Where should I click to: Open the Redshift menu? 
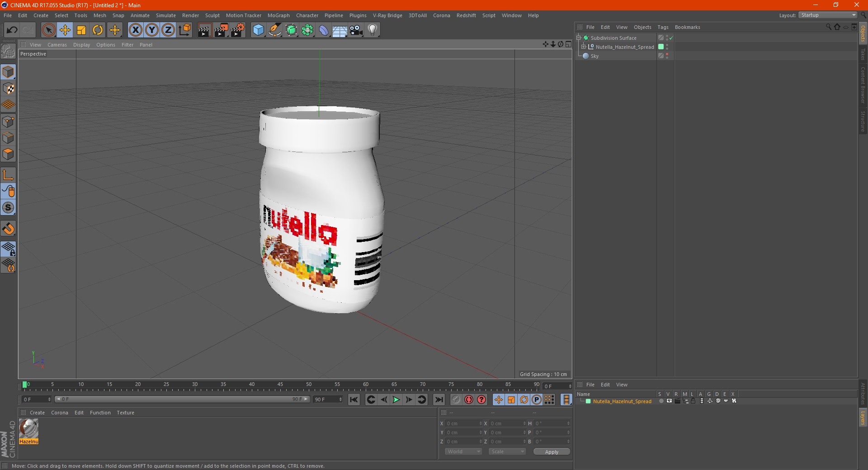[466, 15]
